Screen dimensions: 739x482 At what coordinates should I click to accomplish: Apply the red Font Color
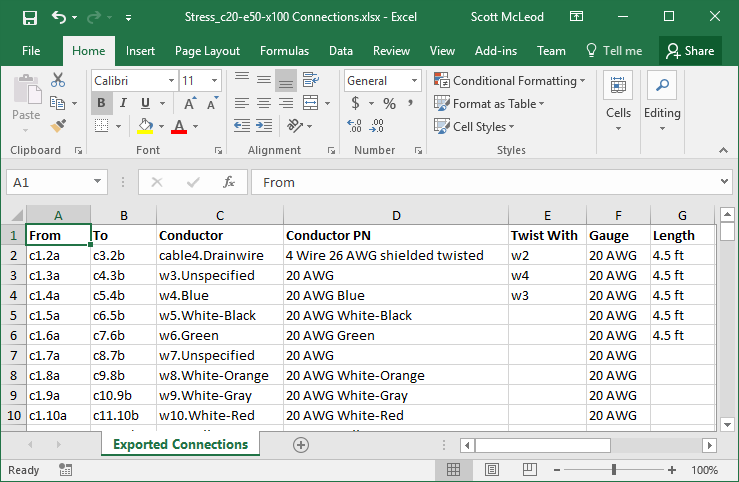pos(179,126)
